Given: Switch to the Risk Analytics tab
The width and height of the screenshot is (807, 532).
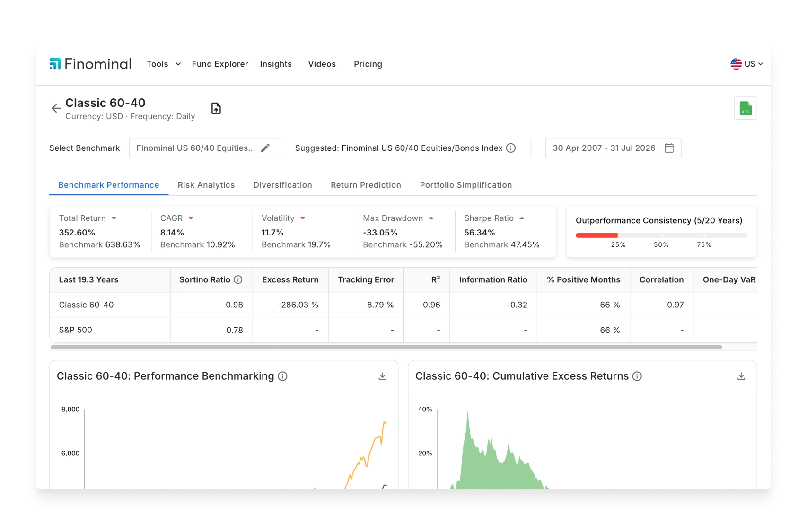Looking at the screenshot, I should (206, 185).
